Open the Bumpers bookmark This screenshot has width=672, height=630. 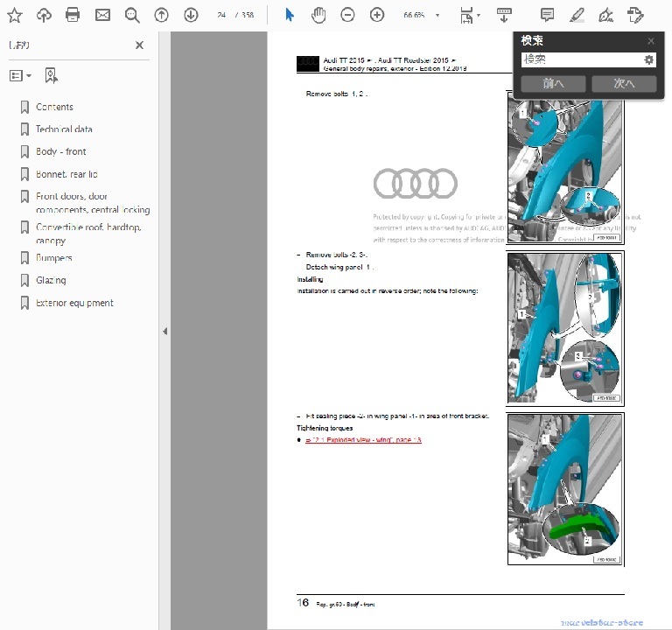pos(54,257)
